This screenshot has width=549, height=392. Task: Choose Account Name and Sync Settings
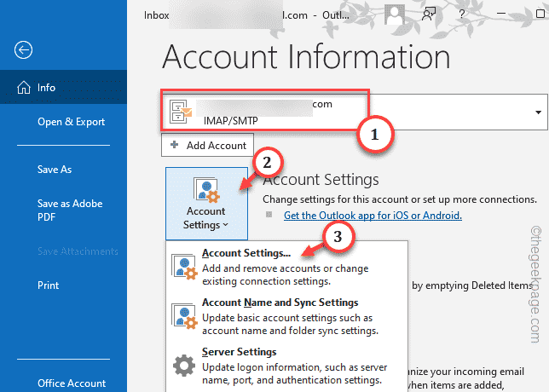pyautogui.click(x=287, y=316)
